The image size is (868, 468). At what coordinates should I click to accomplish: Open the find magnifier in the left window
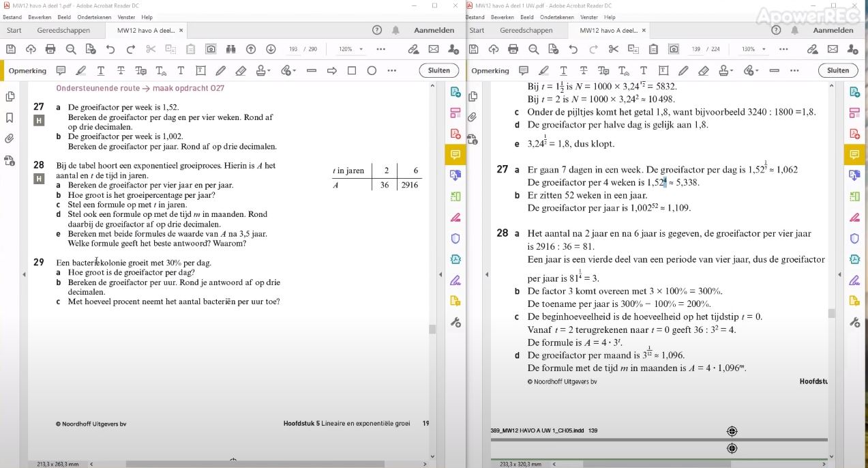71,49
